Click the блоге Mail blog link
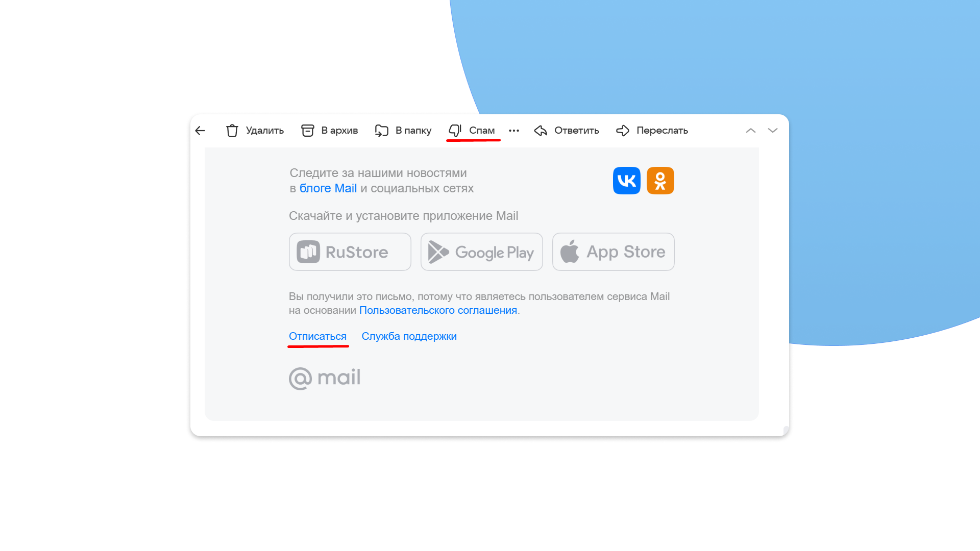 [329, 188]
